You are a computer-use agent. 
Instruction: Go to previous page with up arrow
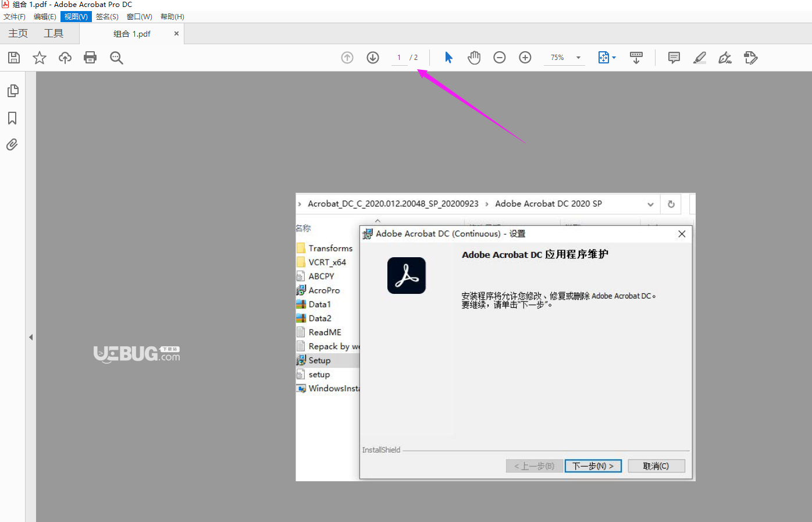[x=347, y=58]
